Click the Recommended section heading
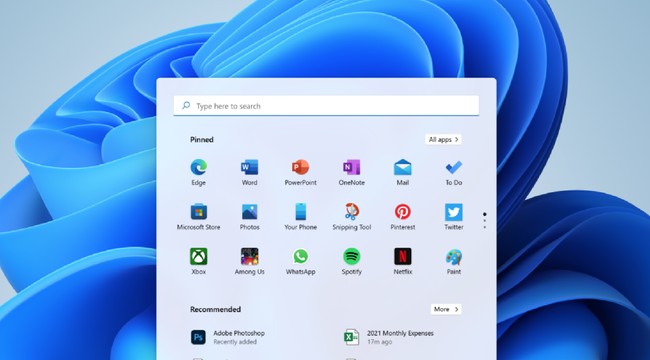Viewport: 650px width, 360px height. pyautogui.click(x=215, y=309)
